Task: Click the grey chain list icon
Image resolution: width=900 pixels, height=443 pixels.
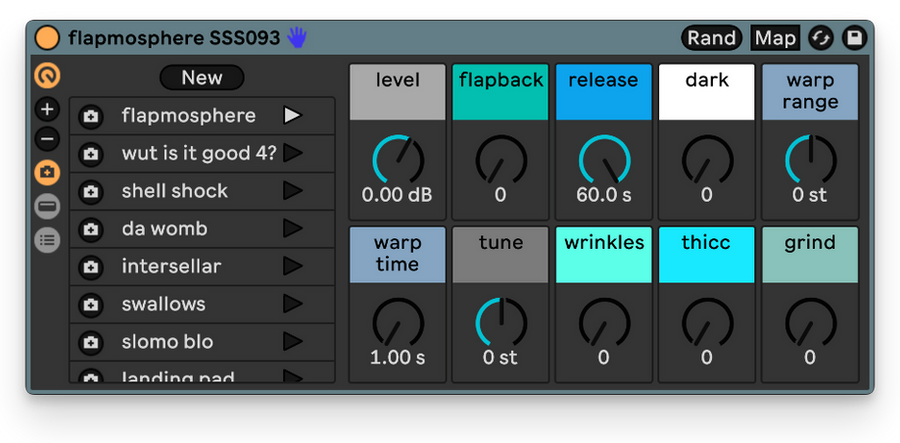Action: pyautogui.click(x=47, y=240)
